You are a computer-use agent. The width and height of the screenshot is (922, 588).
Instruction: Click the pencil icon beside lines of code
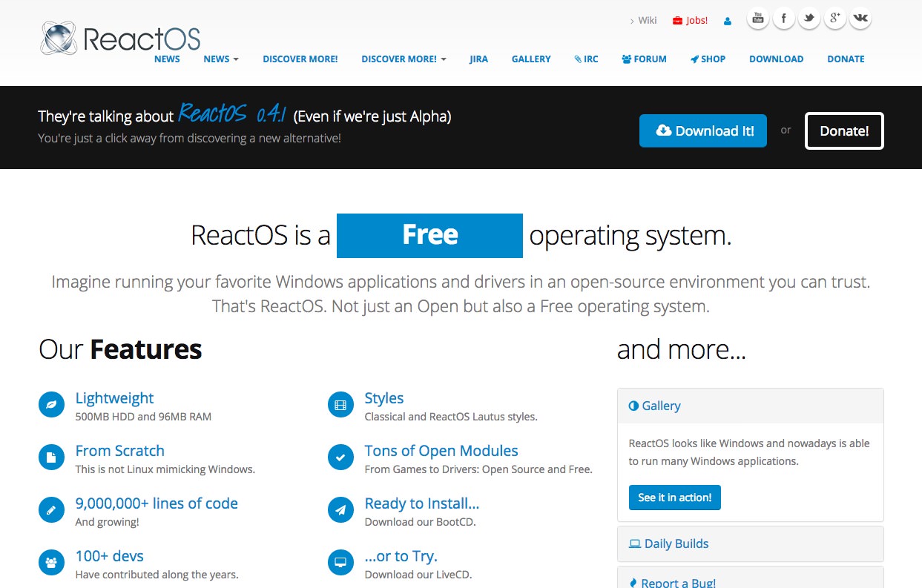(x=51, y=510)
